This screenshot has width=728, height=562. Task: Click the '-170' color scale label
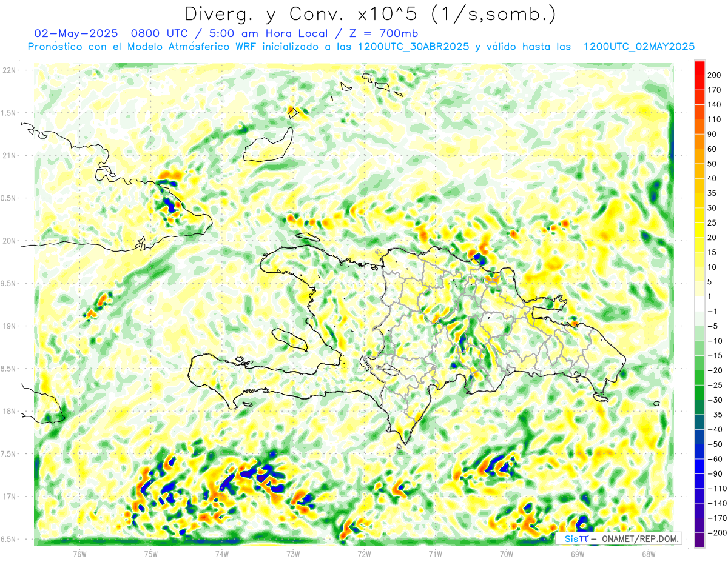tap(717, 518)
